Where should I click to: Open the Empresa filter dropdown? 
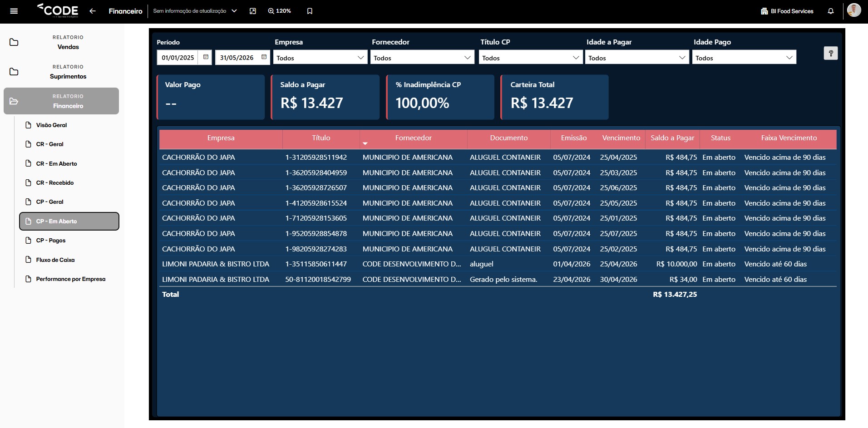(320, 57)
